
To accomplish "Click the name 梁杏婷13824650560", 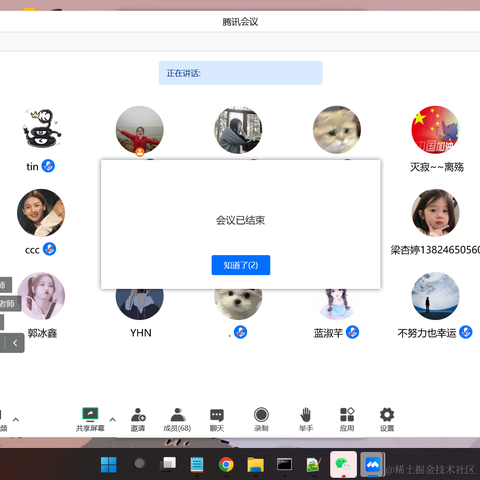I will coord(435,250).
